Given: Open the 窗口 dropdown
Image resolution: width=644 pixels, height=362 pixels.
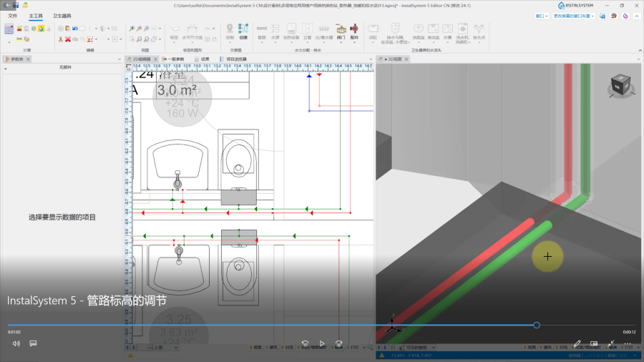Looking at the screenshot, I should [542, 16].
